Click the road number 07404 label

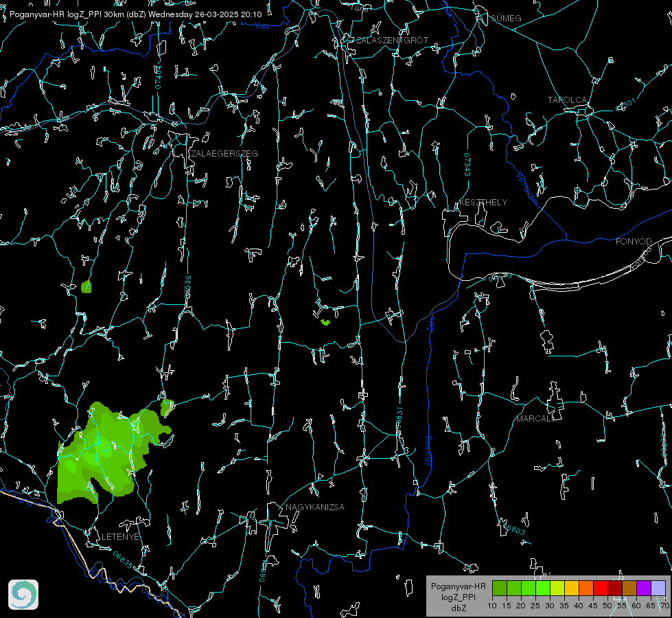click(158, 78)
